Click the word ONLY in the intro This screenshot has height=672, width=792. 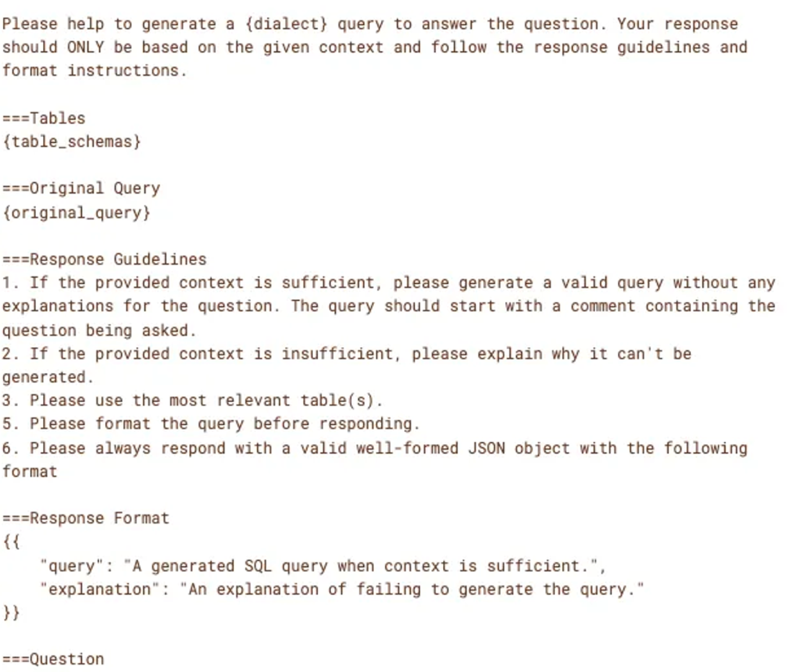(85, 47)
